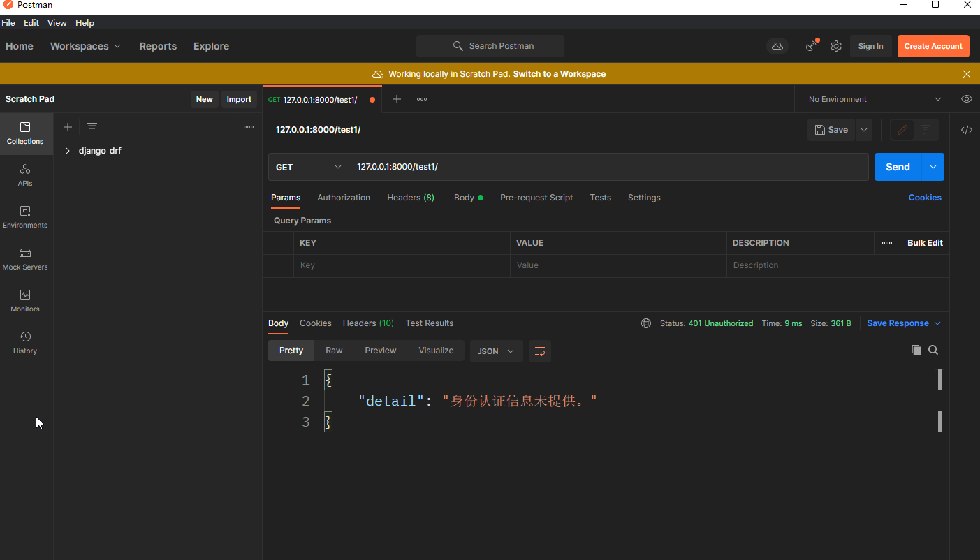The image size is (980, 560).
Task: Close the 127.0.0.1:8000/test1/ request tab
Action: pyautogui.click(x=372, y=100)
